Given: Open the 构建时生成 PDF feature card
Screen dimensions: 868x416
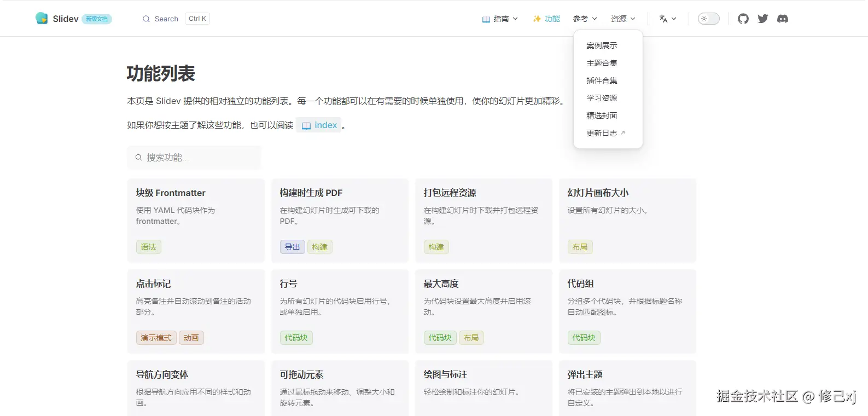Looking at the screenshot, I should pos(340,221).
